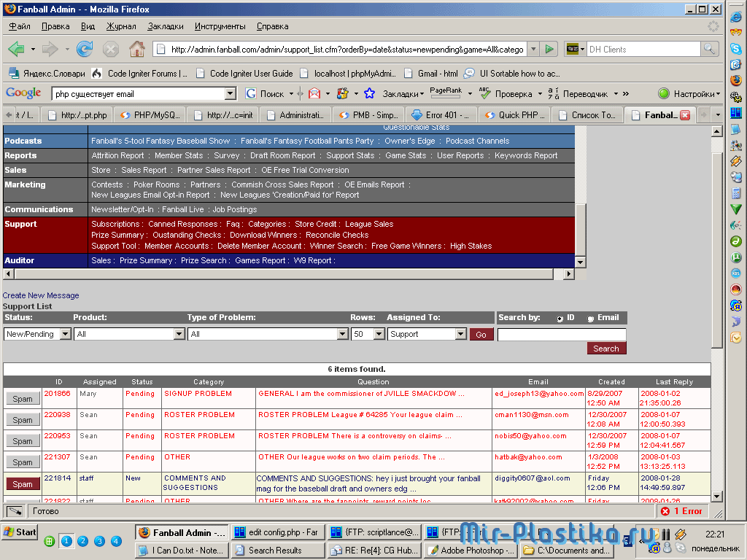Viewport: 747px width, 560px height.
Task: Click the dark red Search button
Action: point(606,349)
